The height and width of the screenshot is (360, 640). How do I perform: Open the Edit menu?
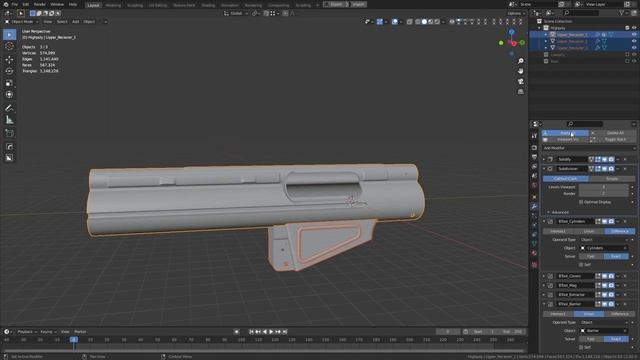tap(25, 4)
